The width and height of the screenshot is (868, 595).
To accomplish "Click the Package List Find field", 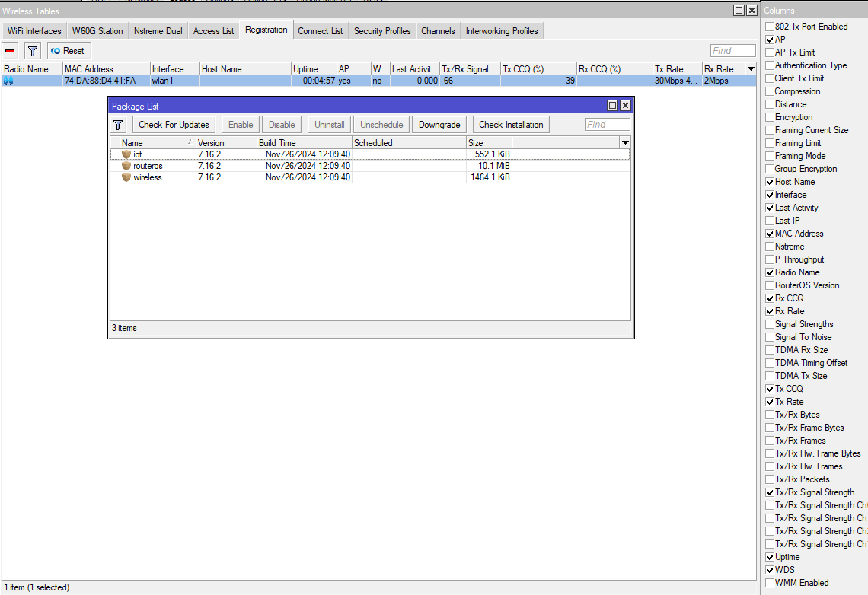I will 607,125.
